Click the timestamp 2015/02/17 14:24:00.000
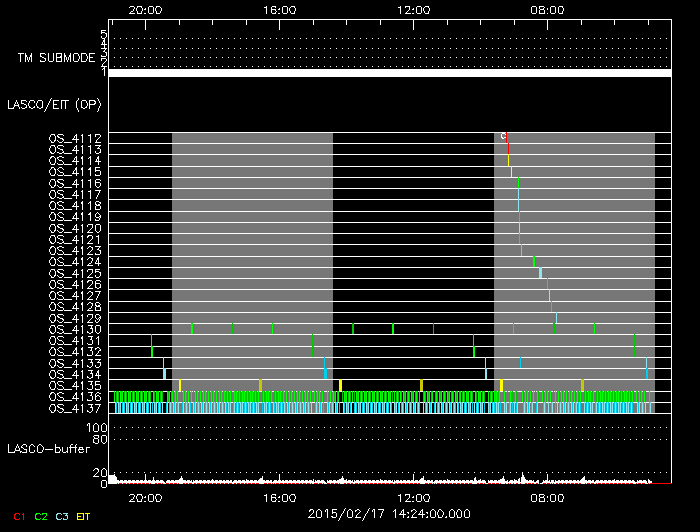Screen dimensions: 700x532 pyautogui.click(x=389, y=514)
